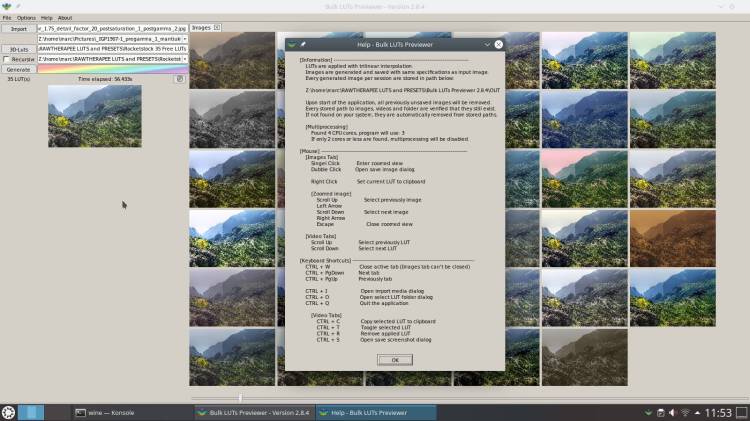
Task: Click the original preview image in left panel
Action: pyautogui.click(x=95, y=116)
